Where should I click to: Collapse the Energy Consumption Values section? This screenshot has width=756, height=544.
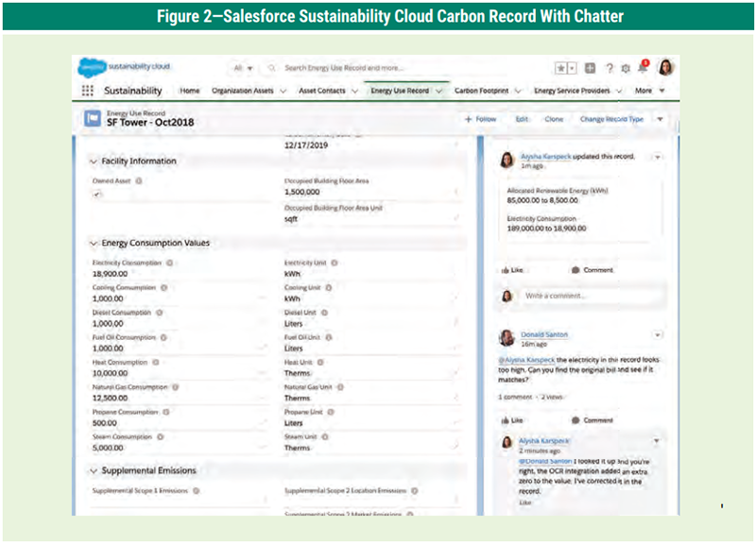[93, 243]
